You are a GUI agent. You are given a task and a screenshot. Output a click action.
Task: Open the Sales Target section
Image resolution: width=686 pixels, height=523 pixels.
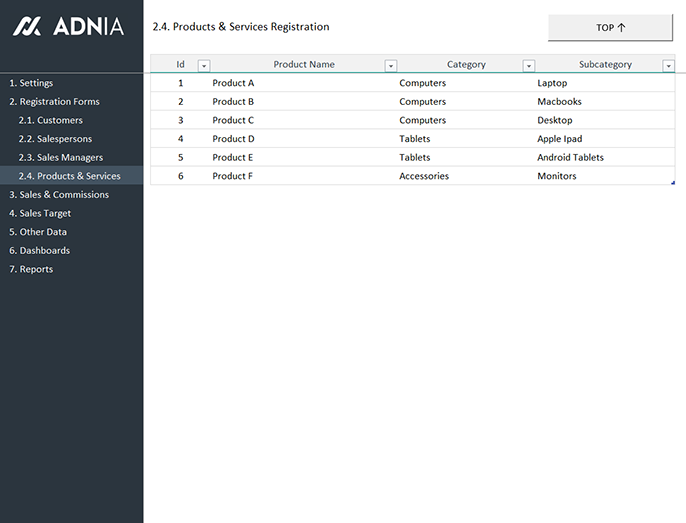(40, 213)
